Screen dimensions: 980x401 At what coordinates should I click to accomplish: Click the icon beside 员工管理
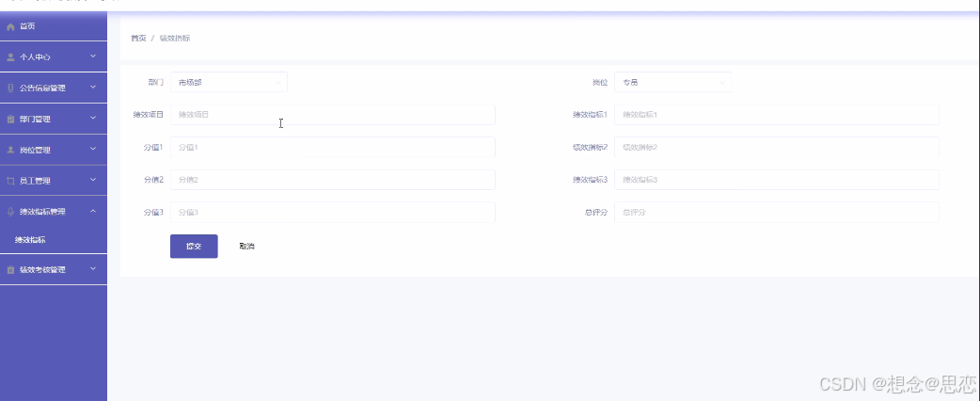(x=10, y=181)
